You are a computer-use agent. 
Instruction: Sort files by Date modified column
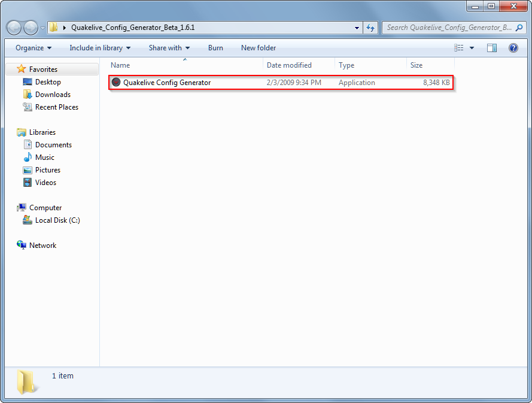(x=289, y=65)
